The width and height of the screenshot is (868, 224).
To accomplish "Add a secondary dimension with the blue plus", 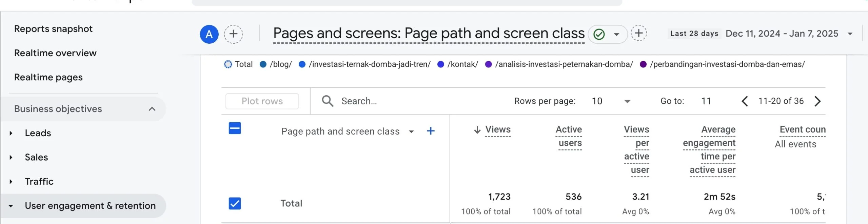I will pyautogui.click(x=431, y=131).
